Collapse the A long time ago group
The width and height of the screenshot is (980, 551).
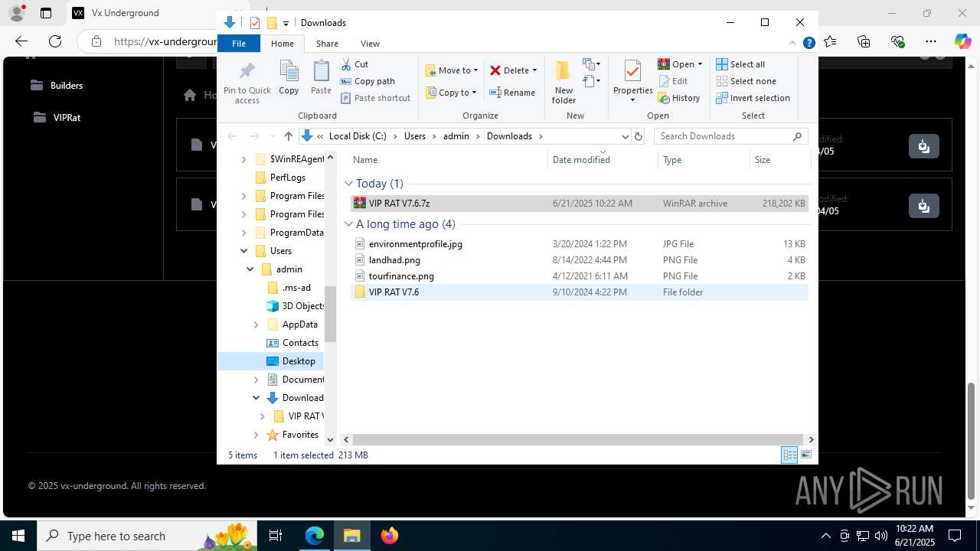[348, 224]
